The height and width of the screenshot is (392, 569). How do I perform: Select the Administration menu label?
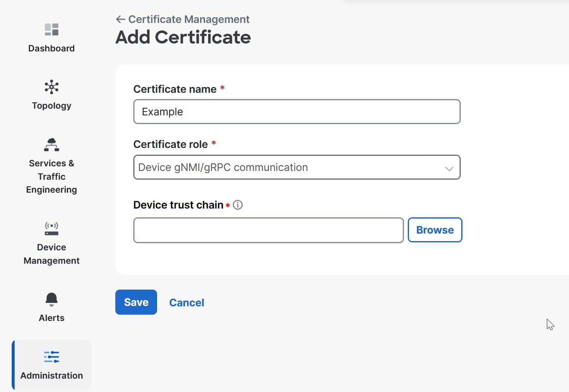[51, 376]
